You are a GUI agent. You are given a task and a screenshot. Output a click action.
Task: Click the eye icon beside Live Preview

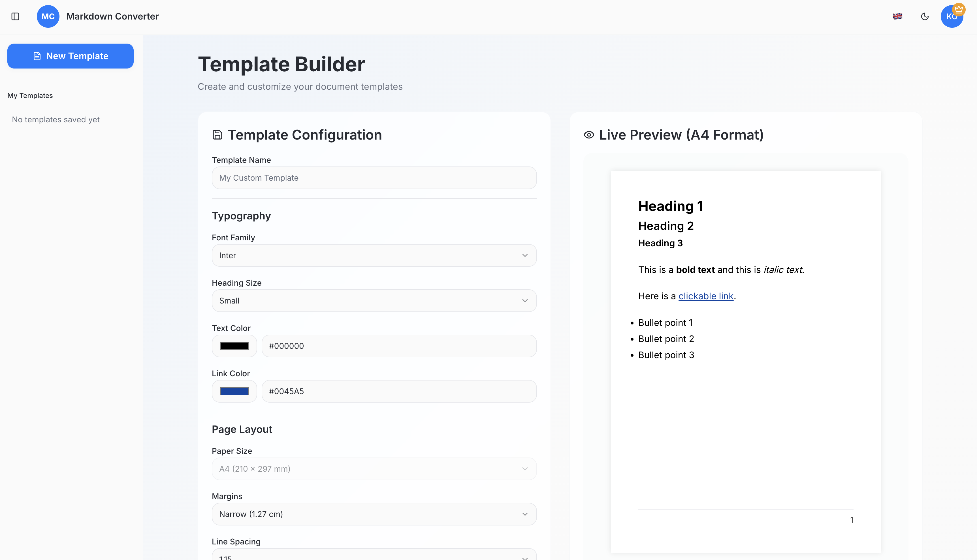[588, 134]
